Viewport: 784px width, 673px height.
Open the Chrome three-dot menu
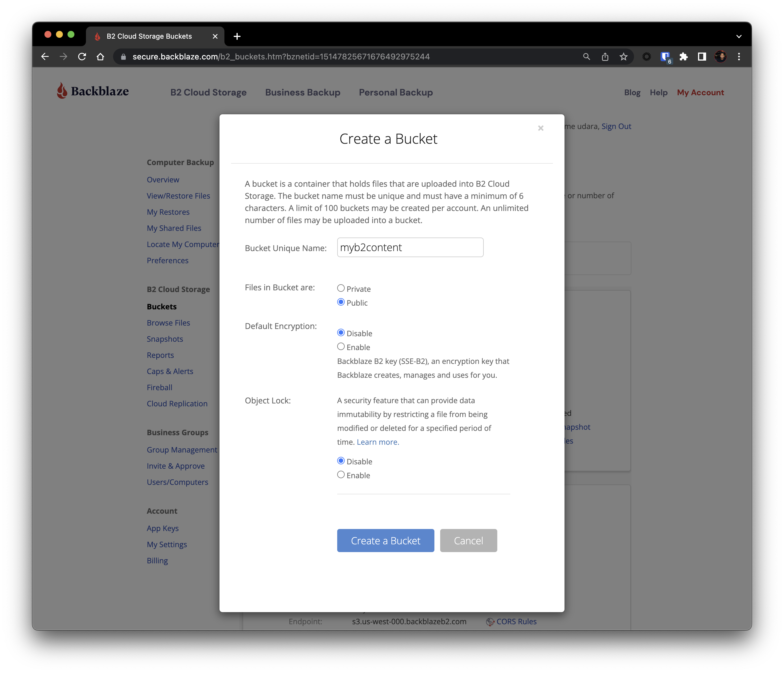(x=739, y=56)
